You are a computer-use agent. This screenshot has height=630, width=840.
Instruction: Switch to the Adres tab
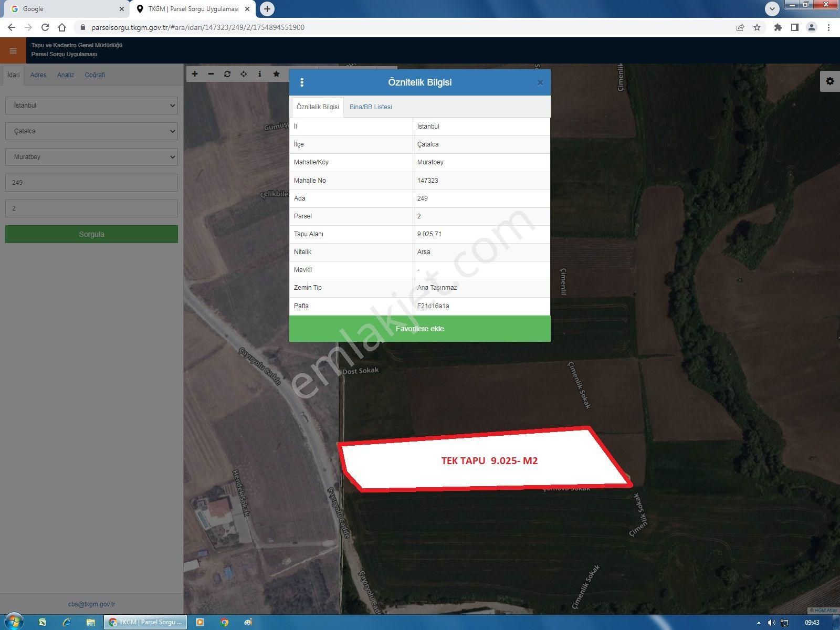pyautogui.click(x=38, y=75)
